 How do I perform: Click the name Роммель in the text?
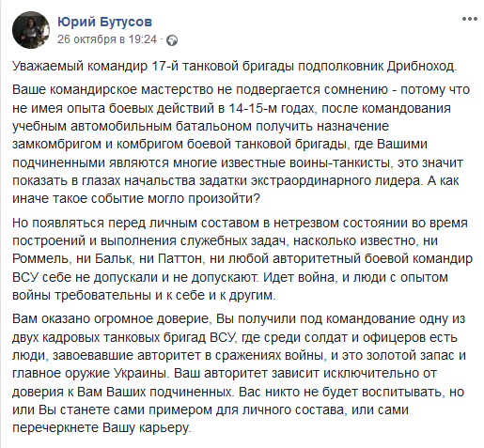point(40,259)
